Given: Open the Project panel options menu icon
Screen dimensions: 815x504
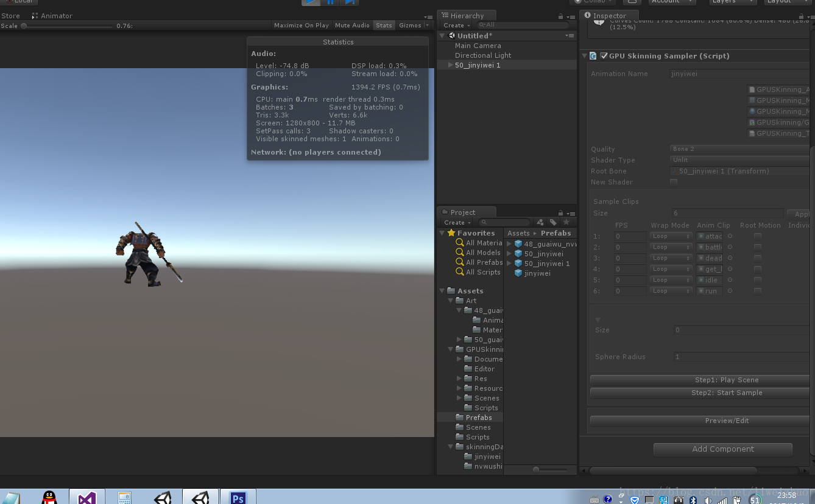Looking at the screenshot, I should 570,213.
